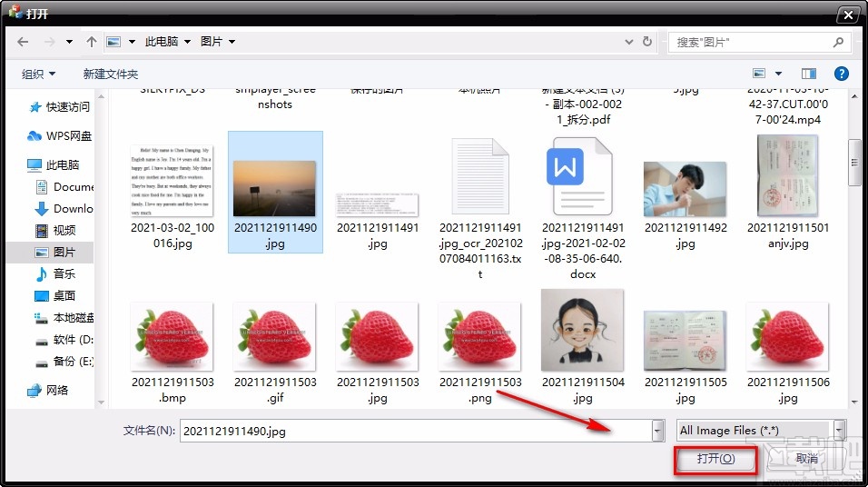Image resolution: width=868 pixels, height=487 pixels.
Task: Click the 取消 button
Action: pyautogui.click(x=806, y=459)
